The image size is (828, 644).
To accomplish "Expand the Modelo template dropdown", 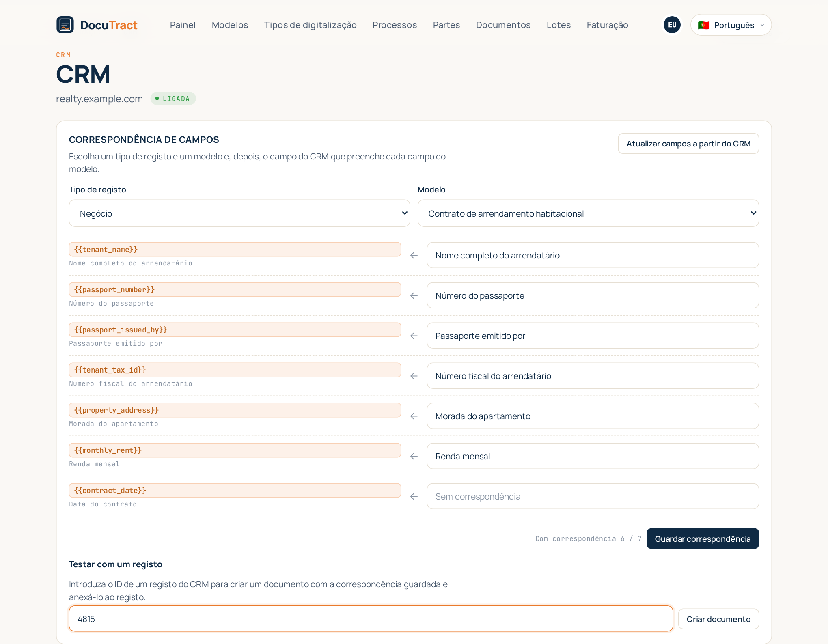I will coord(588,213).
